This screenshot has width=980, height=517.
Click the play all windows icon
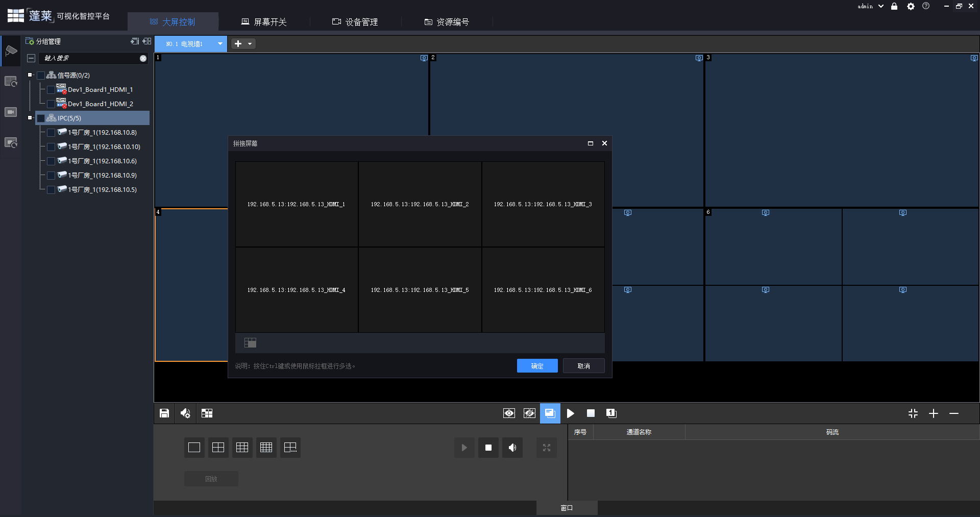pos(571,413)
